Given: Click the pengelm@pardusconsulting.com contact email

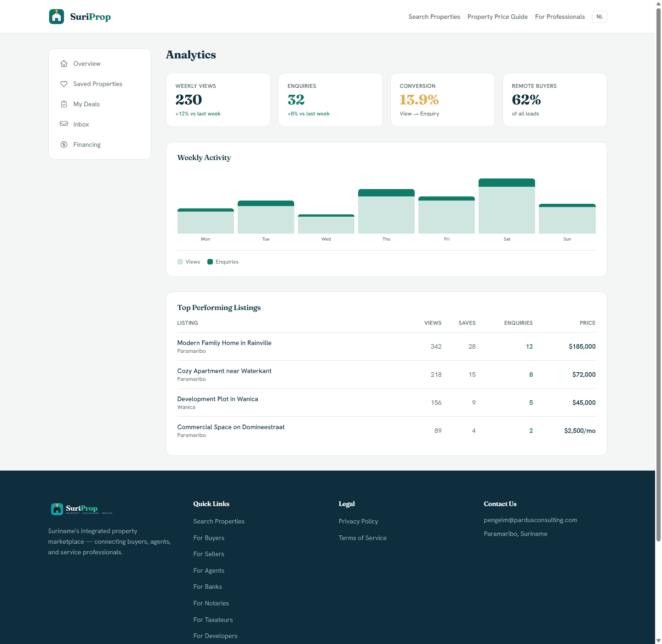Looking at the screenshot, I should 530,520.
